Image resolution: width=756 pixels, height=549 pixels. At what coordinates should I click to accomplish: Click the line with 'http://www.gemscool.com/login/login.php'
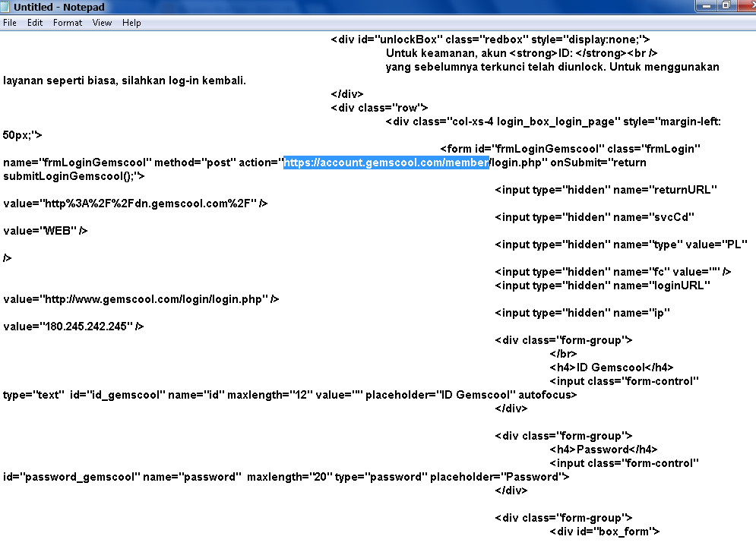pos(141,299)
